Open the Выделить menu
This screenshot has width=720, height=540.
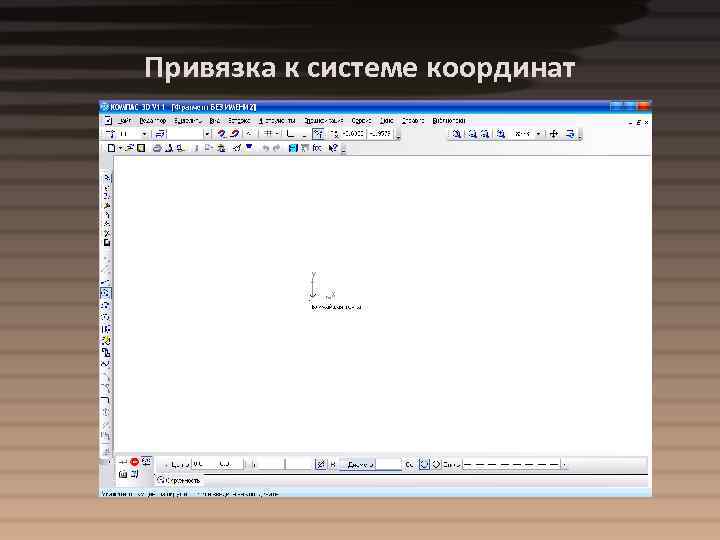tap(188, 121)
